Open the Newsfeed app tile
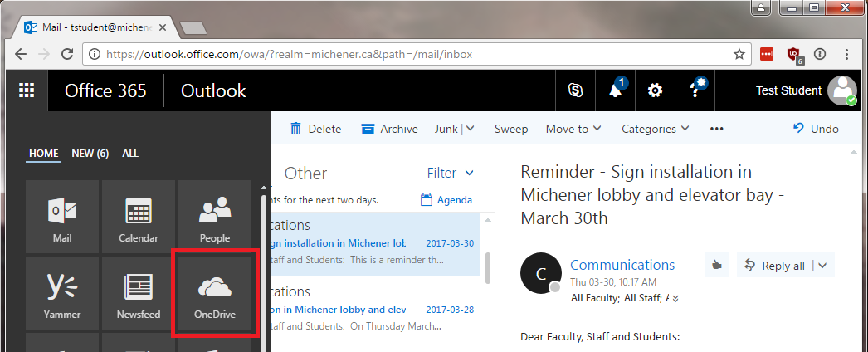The width and height of the screenshot is (868, 352). (x=139, y=293)
